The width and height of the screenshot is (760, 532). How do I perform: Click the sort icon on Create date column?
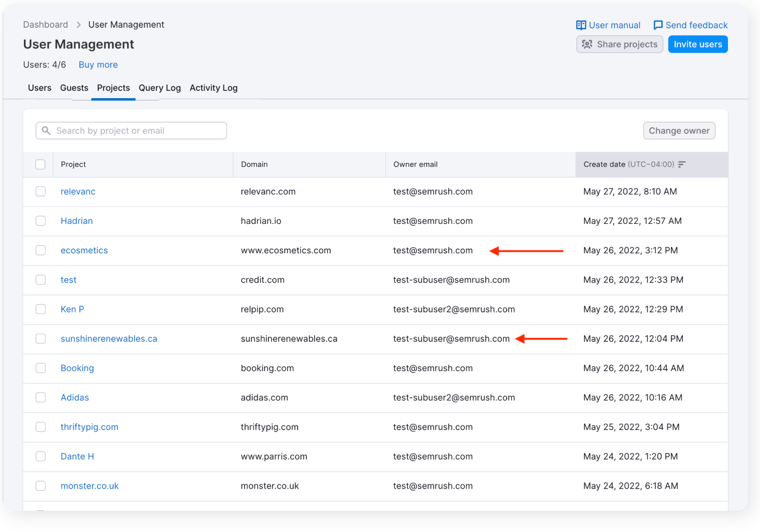[682, 164]
